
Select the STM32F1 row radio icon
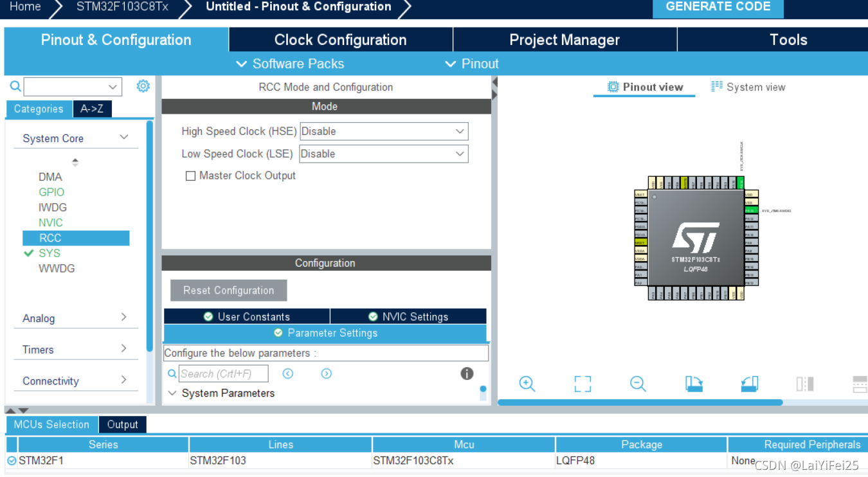click(12, 460)
